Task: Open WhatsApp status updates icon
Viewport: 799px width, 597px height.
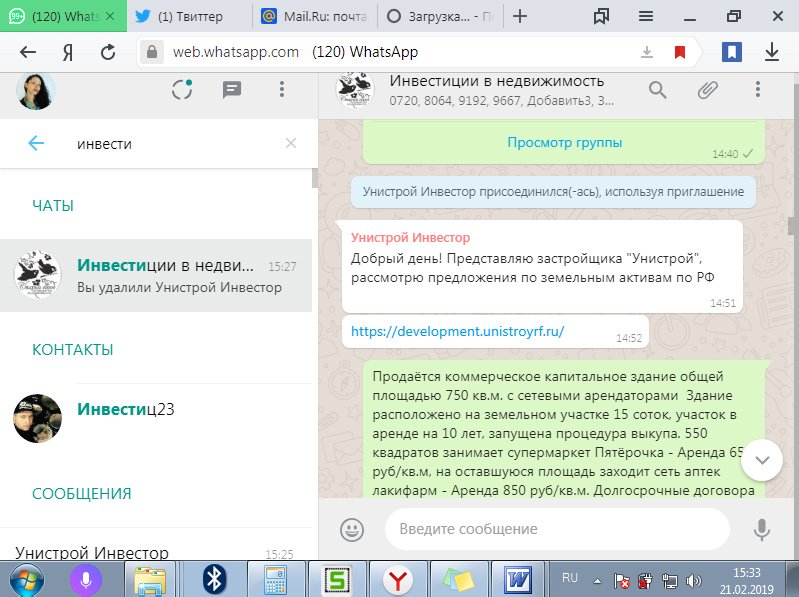Action: 182,90
